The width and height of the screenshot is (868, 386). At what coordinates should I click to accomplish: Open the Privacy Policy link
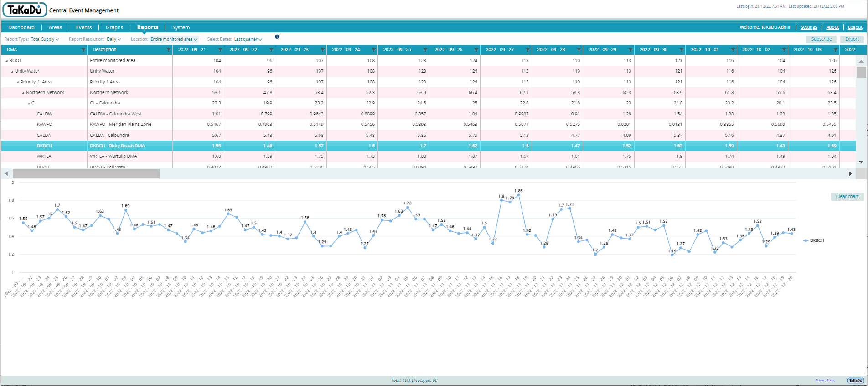tap(825, 381)
